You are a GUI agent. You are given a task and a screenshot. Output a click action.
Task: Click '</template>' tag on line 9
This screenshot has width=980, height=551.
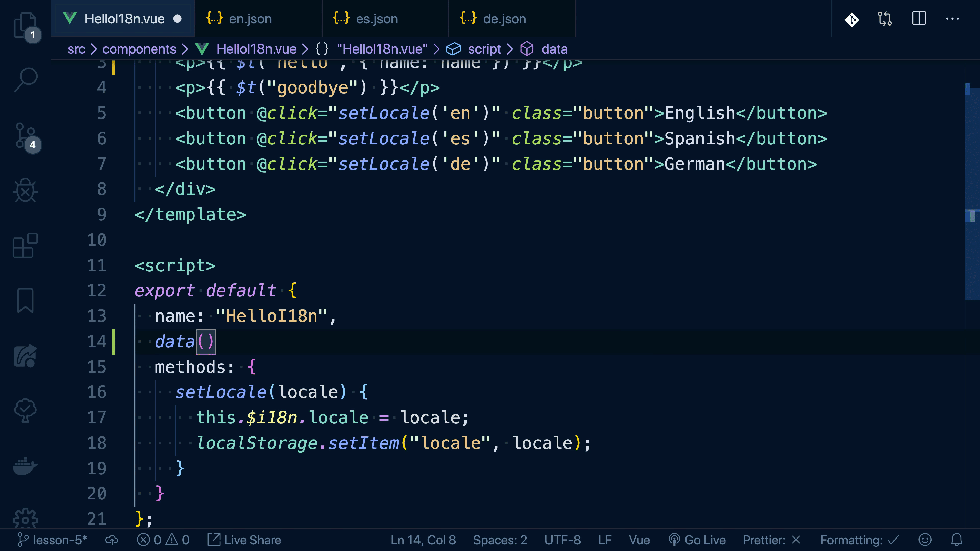[190, 215]
